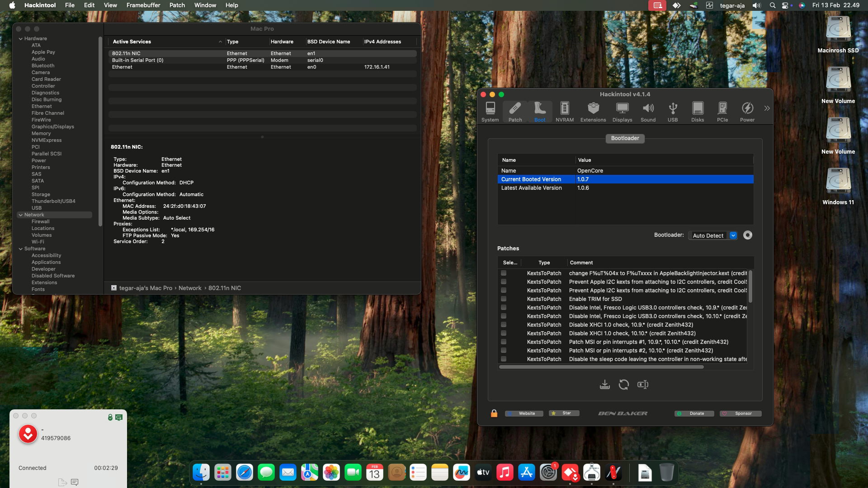Click the Star button in Hackintool
Image resolution: width=868 pixels, height=488 pixels.
pos(564,413)
